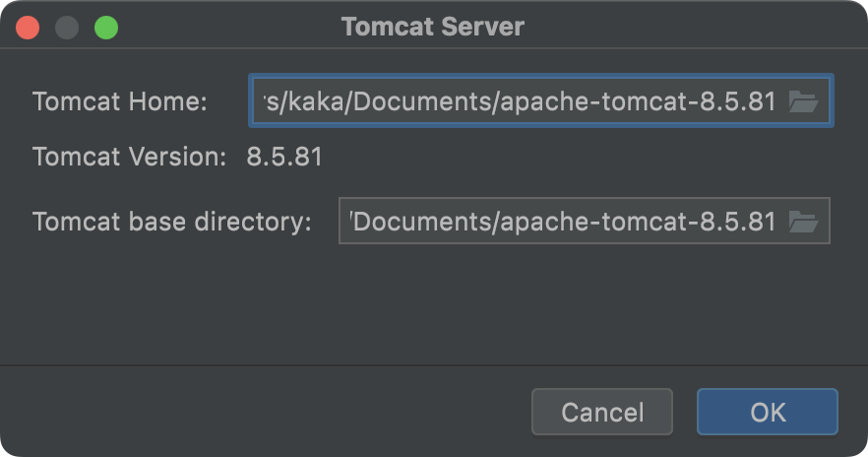Click the Tomcat Home path input field
Image resolution: width=868 pixels, height=457 pixels.
coord(520,101)
